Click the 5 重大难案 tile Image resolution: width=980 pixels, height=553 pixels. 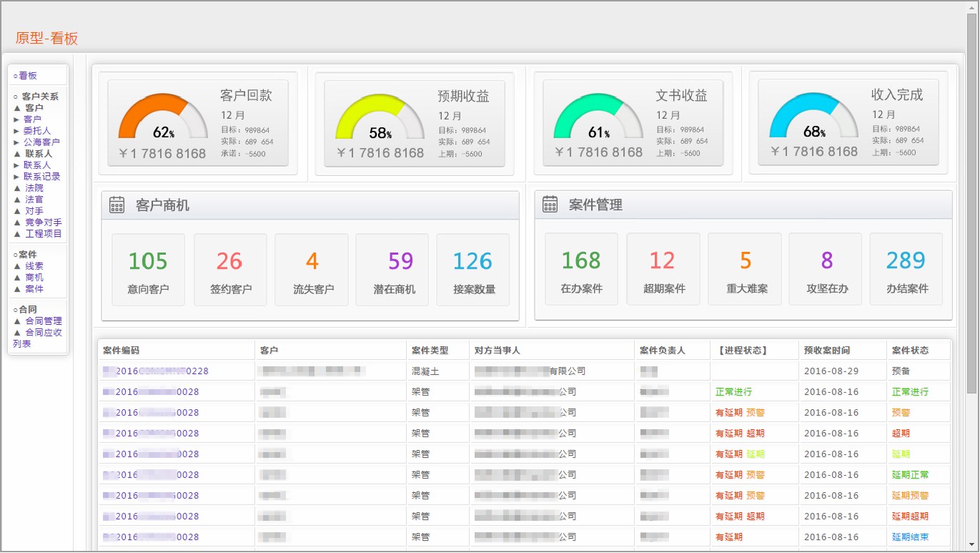744,270
